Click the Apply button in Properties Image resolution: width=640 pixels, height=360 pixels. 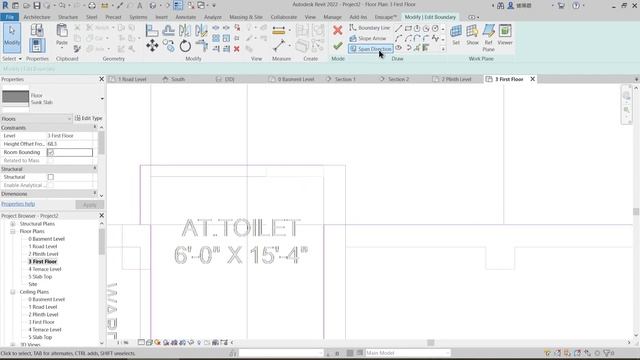coord(90,205)
